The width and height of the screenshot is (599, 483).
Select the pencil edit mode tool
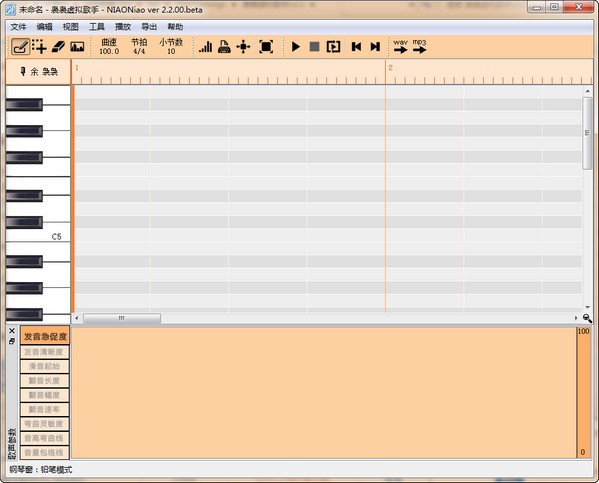[x=21, y=47]
